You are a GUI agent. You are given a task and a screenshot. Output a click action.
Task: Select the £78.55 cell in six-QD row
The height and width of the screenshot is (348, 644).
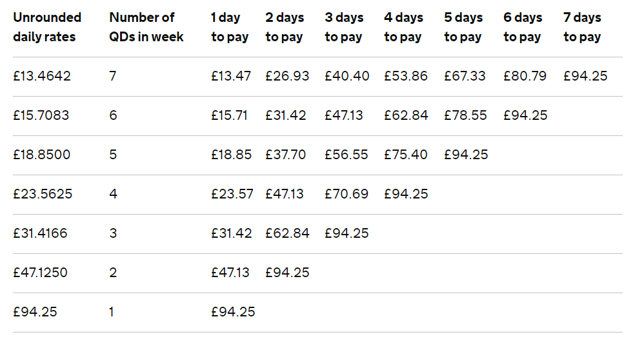coord(465,115)
